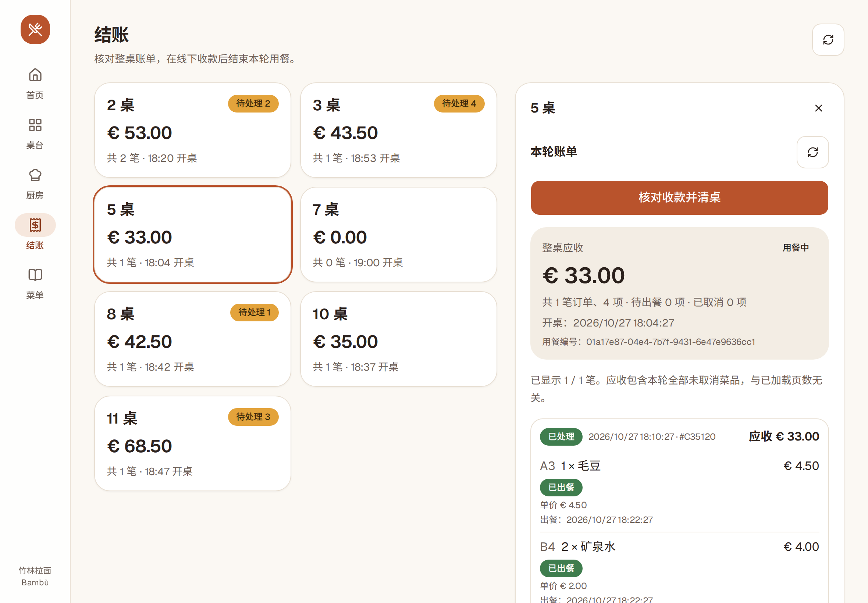
Task: Select the 7 桌 card € 0.00
Action: tap(398, 234)
